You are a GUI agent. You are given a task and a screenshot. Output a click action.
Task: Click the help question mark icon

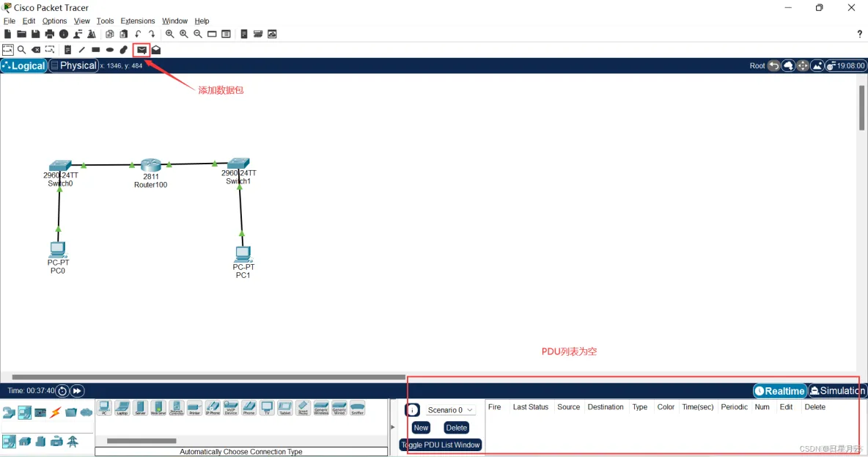click(x=860, y=34)
